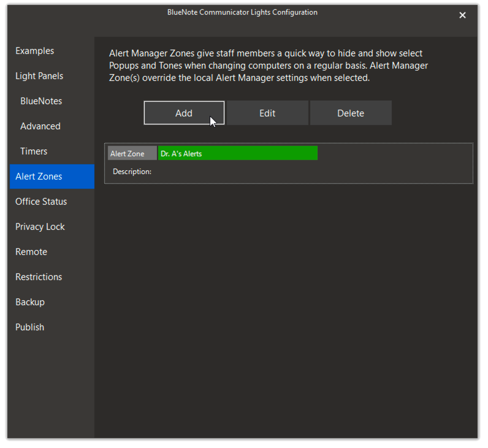Close the Lights Configuration window

pos(462,15)
